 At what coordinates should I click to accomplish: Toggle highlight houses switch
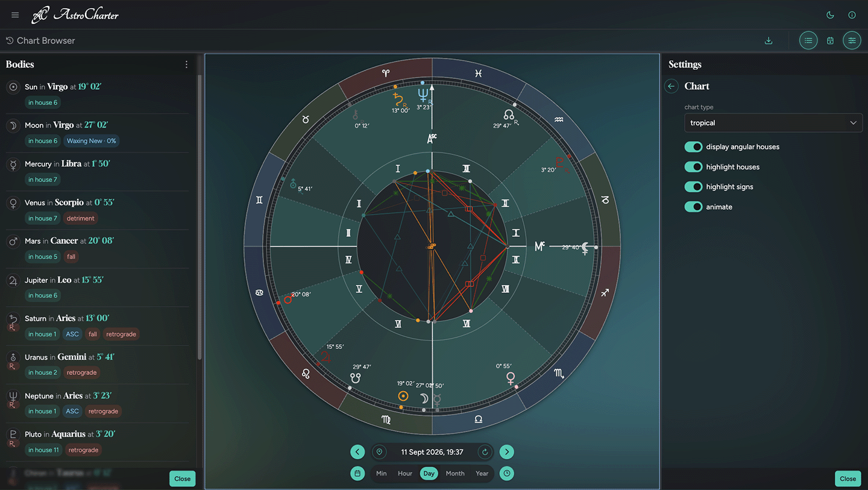(x=694, y=167)
